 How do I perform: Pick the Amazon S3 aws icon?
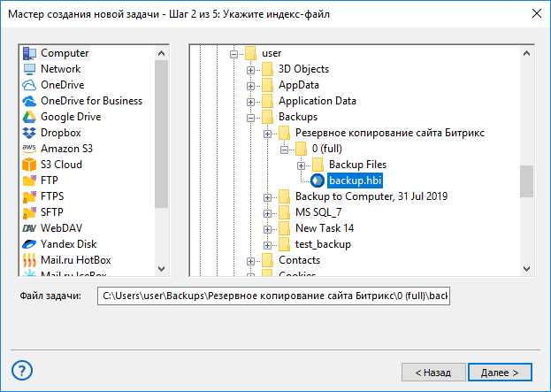coord(29,149)
